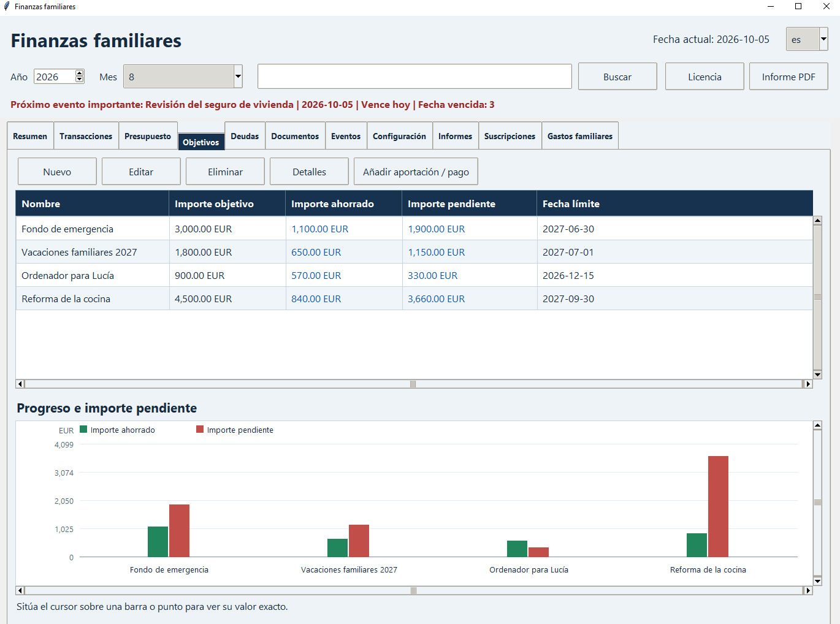Click the Nuevo button
840x624 pixels.
57,172
